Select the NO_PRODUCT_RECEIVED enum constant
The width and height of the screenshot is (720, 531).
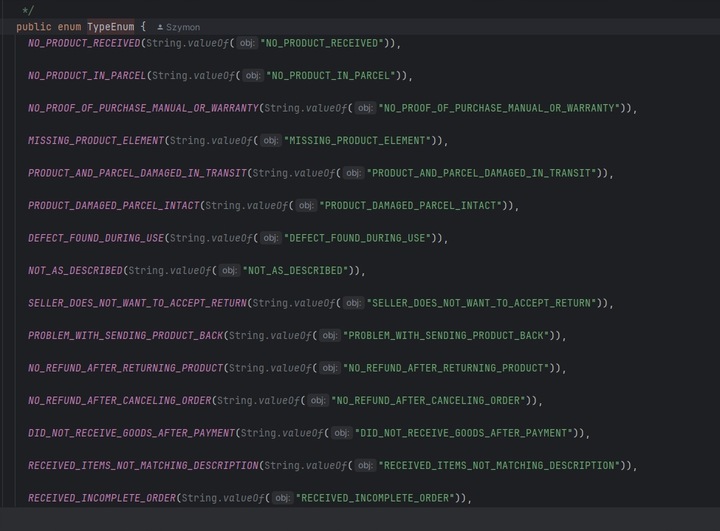pyautogui.click(x=84, y=43)
